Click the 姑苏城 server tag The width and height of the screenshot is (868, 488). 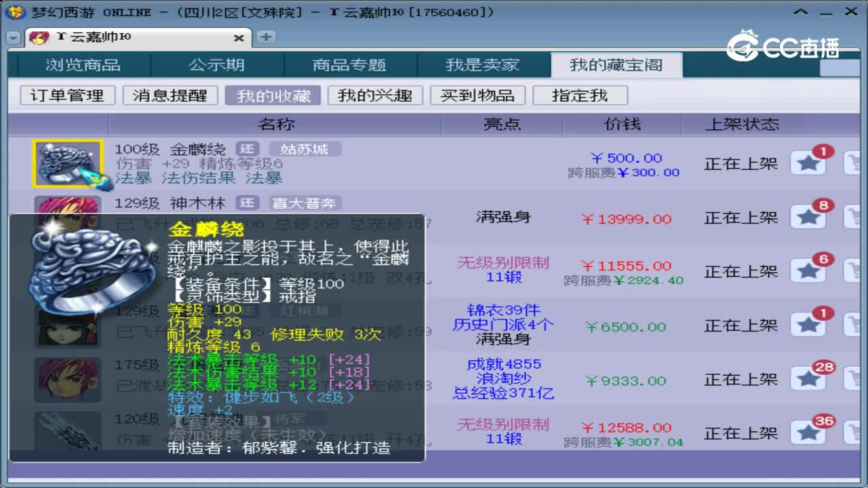pyautogui.click(x=304, y=149)
